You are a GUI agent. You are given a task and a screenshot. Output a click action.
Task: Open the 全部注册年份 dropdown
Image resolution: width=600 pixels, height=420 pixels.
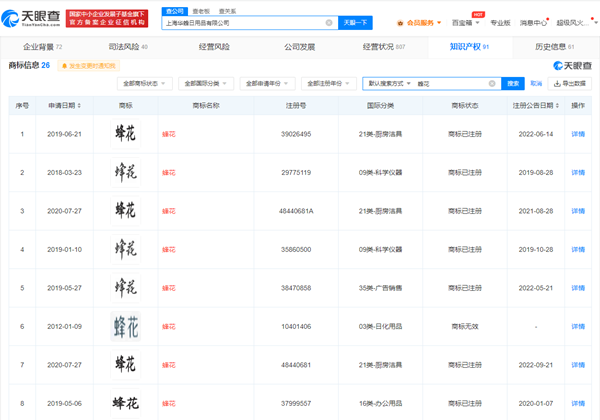tap(329, 83)
